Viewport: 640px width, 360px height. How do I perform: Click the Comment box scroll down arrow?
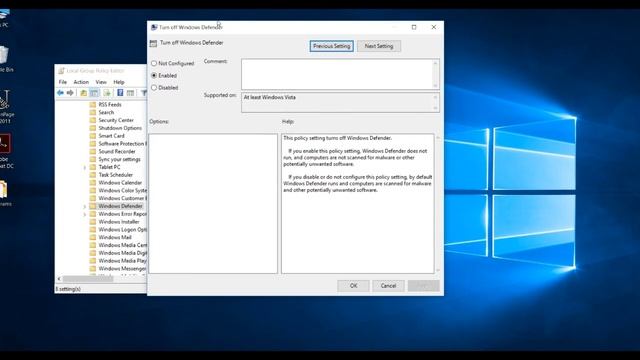pyautogui.click(x=436, y=85)
